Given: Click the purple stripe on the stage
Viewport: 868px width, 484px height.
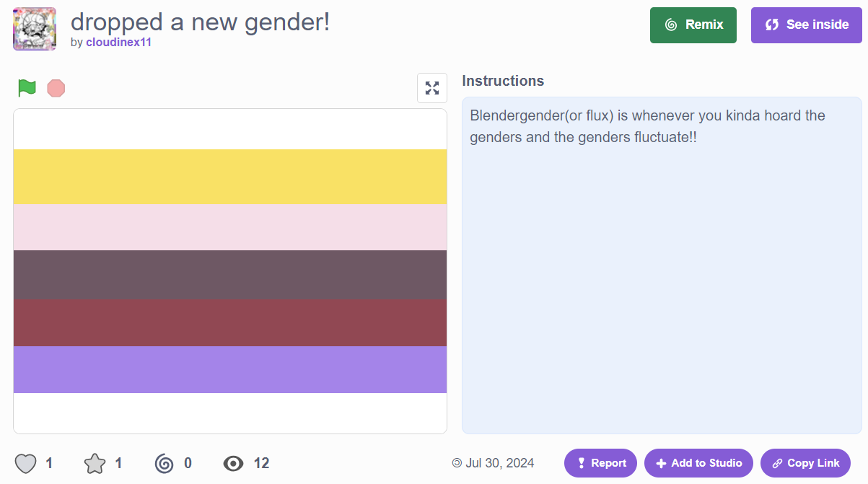Looking at the screenshot, I should 230,369.
